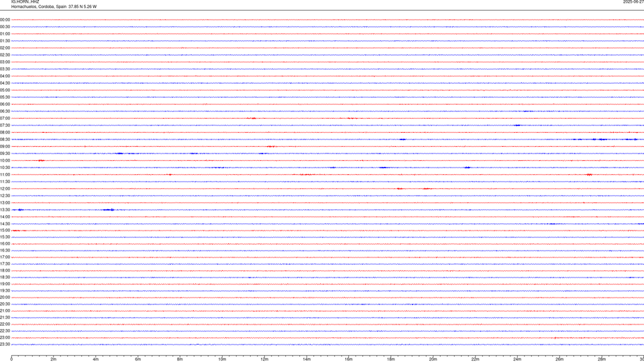Click the 19:00 row label
Viewport: 644px width, 362px height.
click(x=5, y=284)
